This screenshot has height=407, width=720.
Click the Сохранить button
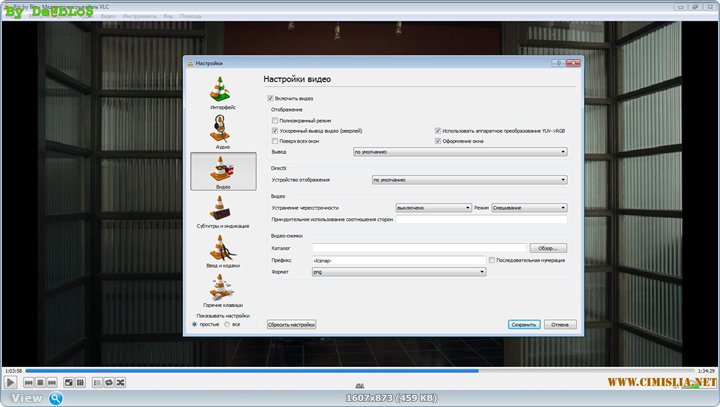click(523, 324)
